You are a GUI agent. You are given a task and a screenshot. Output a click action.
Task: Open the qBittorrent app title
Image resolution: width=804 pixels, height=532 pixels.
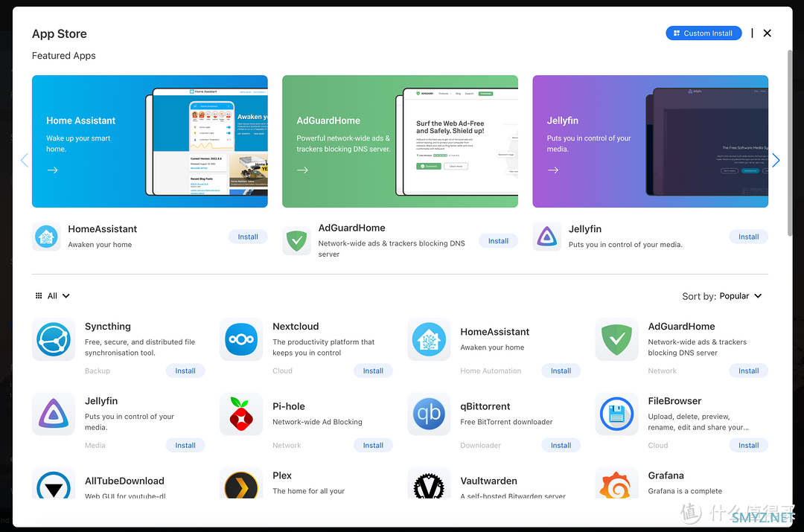click(x=485, y=406)
